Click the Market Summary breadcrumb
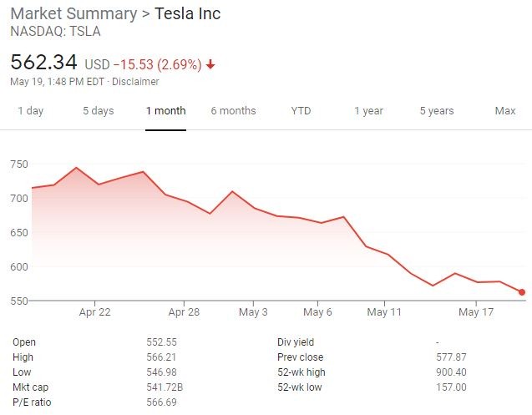Viewport: 532px width, 415px height. pyautogui.click(x=73, y=14)
